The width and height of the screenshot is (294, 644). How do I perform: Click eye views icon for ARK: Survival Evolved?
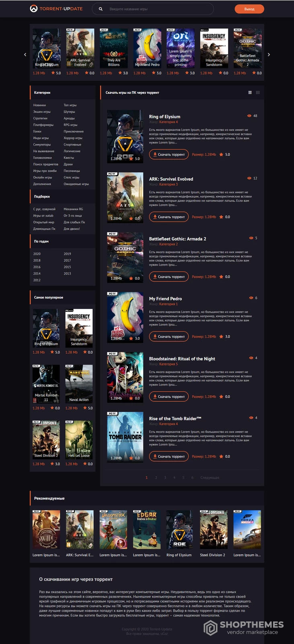pyautogui.click(x=249, y=178)
